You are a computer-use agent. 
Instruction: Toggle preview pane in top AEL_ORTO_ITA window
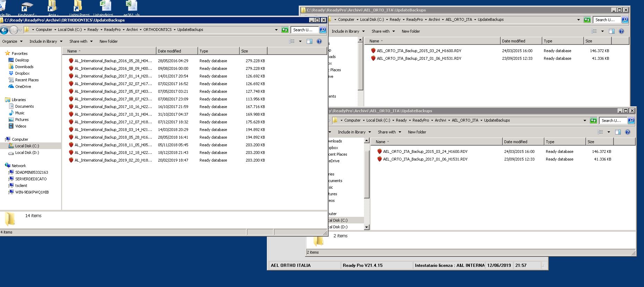pyautogui.click(x=612, y=31)
